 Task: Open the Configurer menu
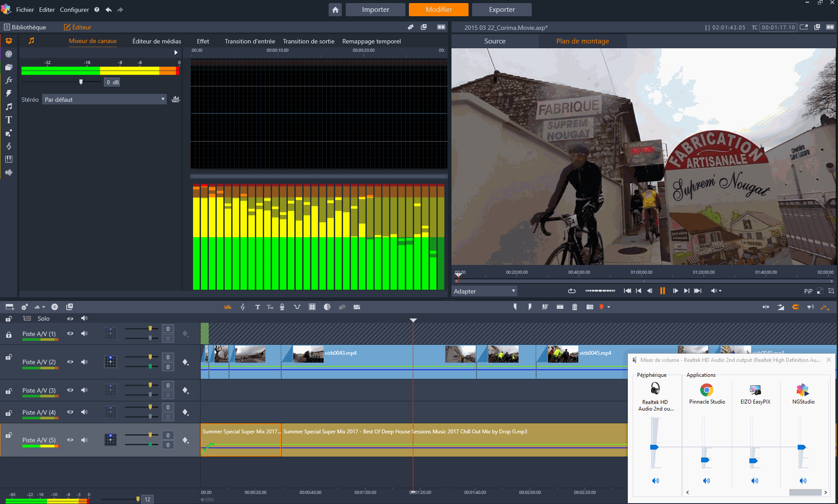(74, 10)
